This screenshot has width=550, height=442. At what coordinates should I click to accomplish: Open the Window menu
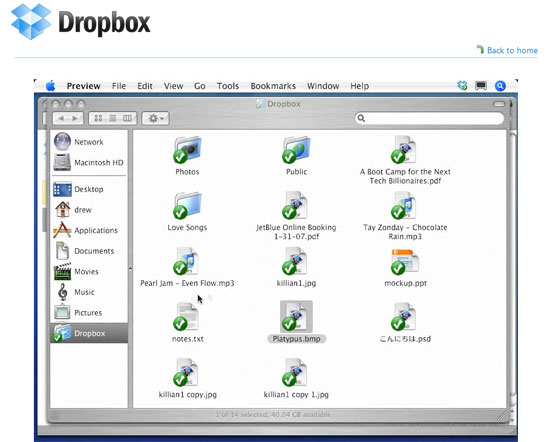pos(323,86)
